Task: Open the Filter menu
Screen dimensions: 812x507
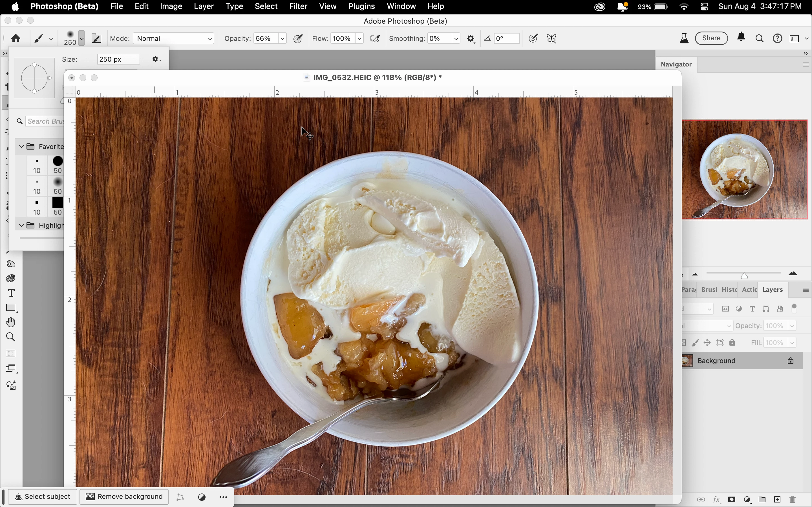Action: point(298,6)
